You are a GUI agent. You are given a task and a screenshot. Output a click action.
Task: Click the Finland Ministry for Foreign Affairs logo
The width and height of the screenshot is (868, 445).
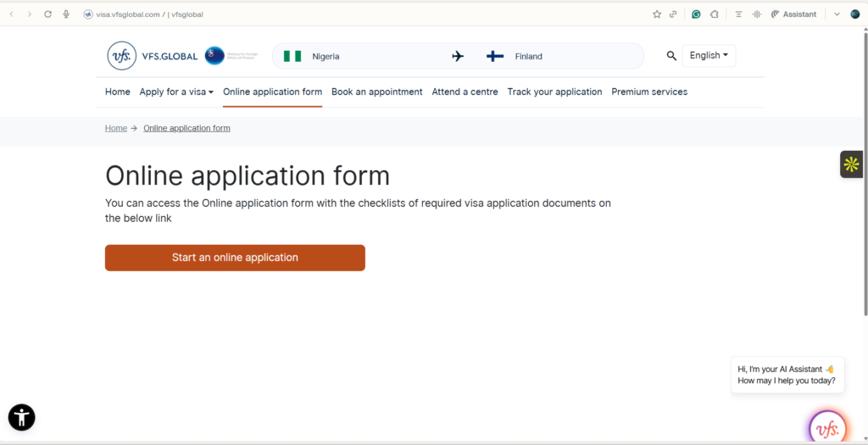point(231,56)
